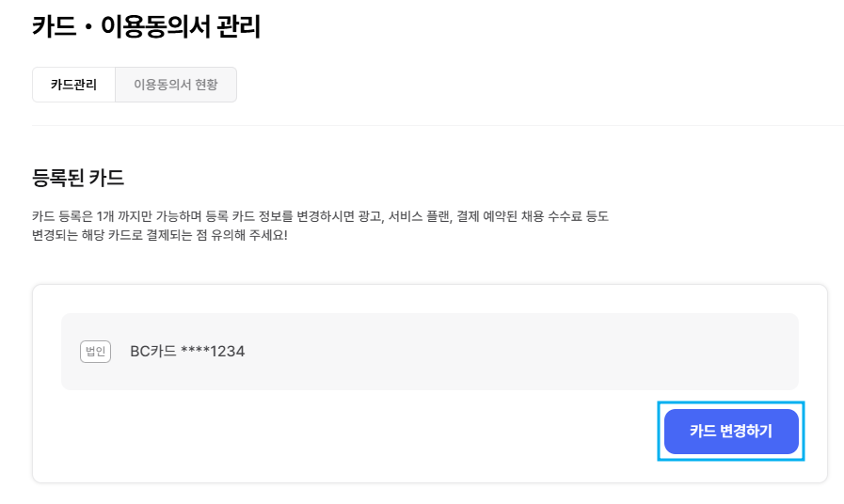844x504 pixels.
Task: Click the 채용 수수료 text in the description
Action: tap(548, 216)
